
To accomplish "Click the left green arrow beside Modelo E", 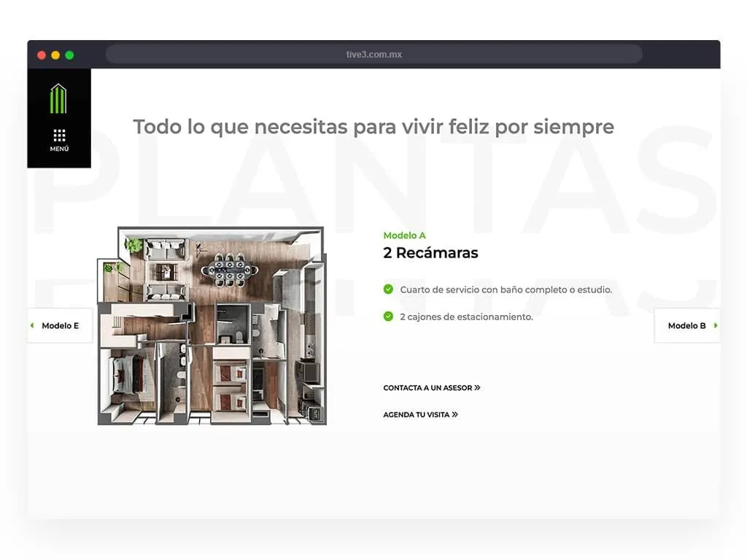I will (32, 325).
